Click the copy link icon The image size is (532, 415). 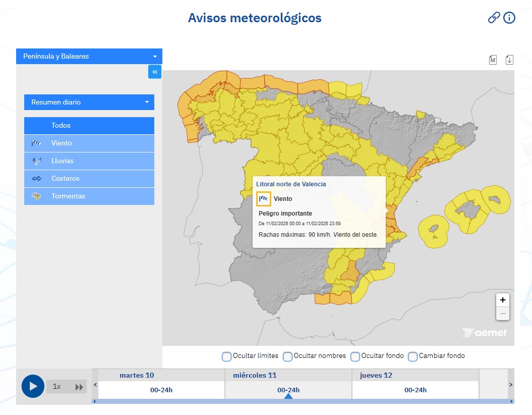(x=494, y=18)
